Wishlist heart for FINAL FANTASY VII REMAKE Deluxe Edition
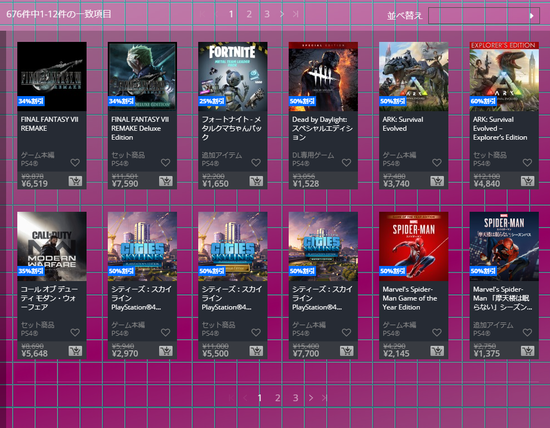 (x=166, y=162)
